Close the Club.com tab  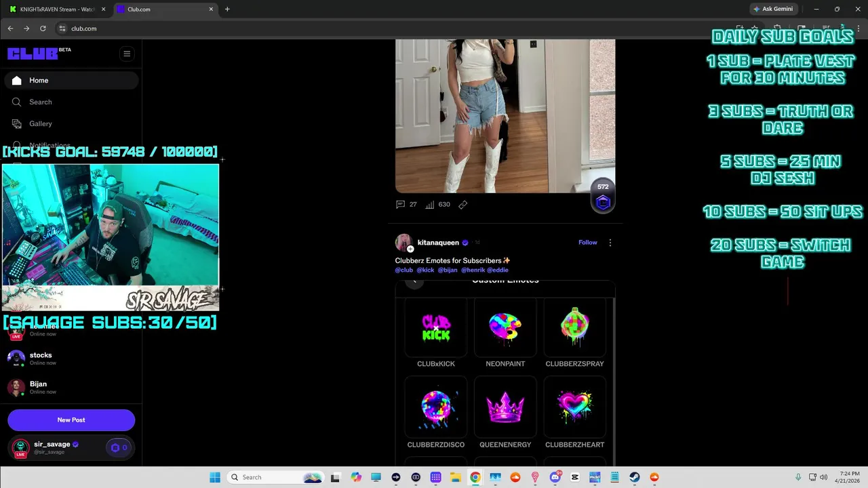point(211,9)
